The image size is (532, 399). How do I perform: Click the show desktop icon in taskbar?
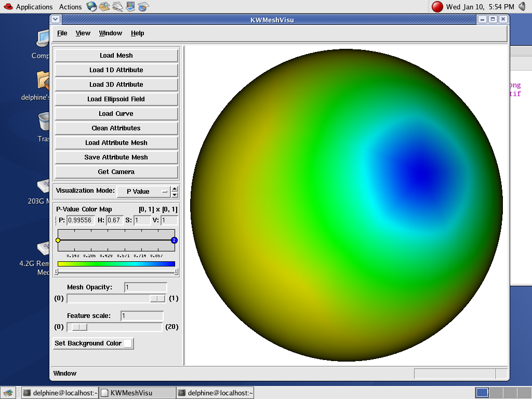point(7,393)
